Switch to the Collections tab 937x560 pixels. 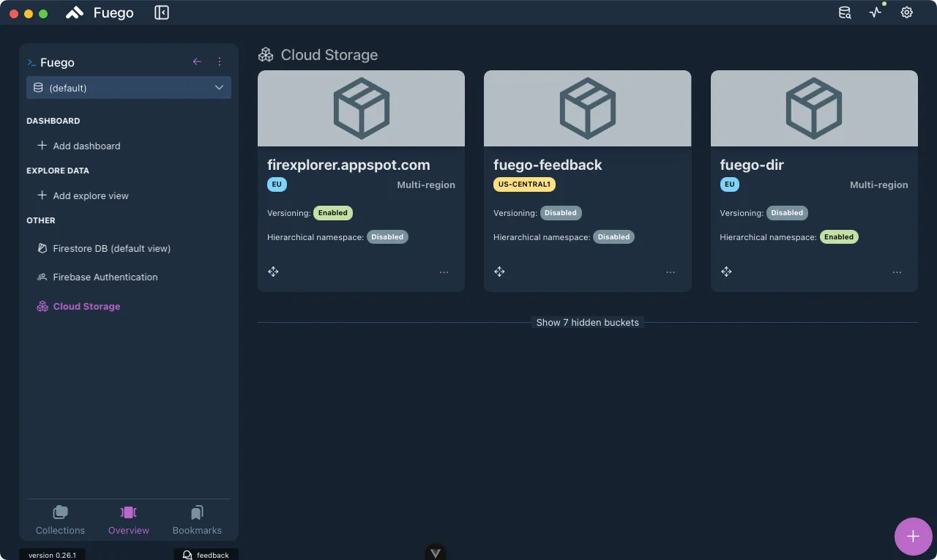pos(61,520)
